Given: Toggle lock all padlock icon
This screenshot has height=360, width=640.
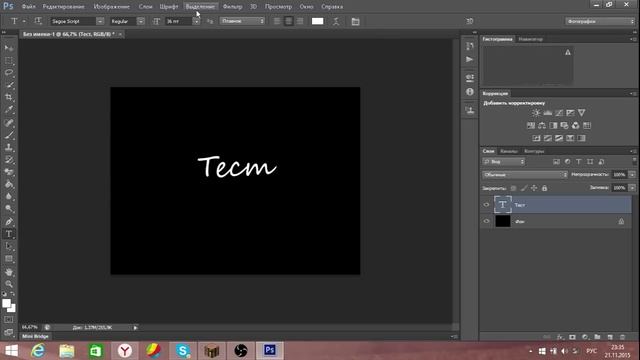Looking at the screenshot, I should 544,188.
